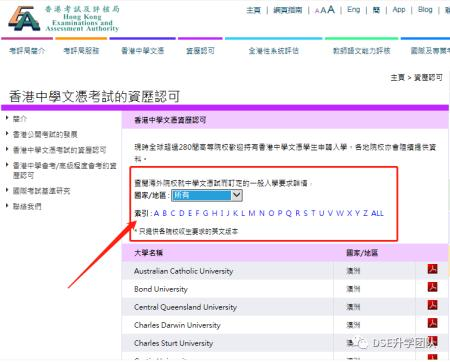Image resolution: width=450 pixels, height=362 pixels.
Task: Filter index by letter K
Action: 235,213
